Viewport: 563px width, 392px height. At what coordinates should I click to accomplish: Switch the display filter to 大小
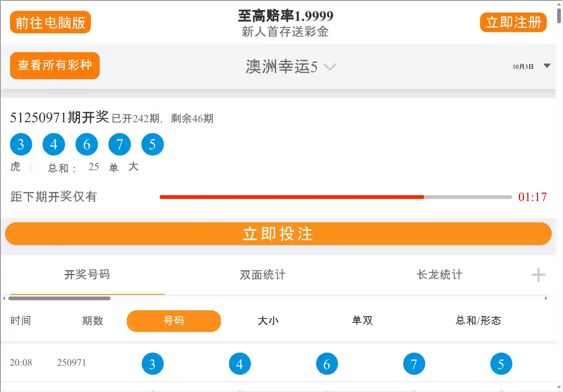(268, 321)
